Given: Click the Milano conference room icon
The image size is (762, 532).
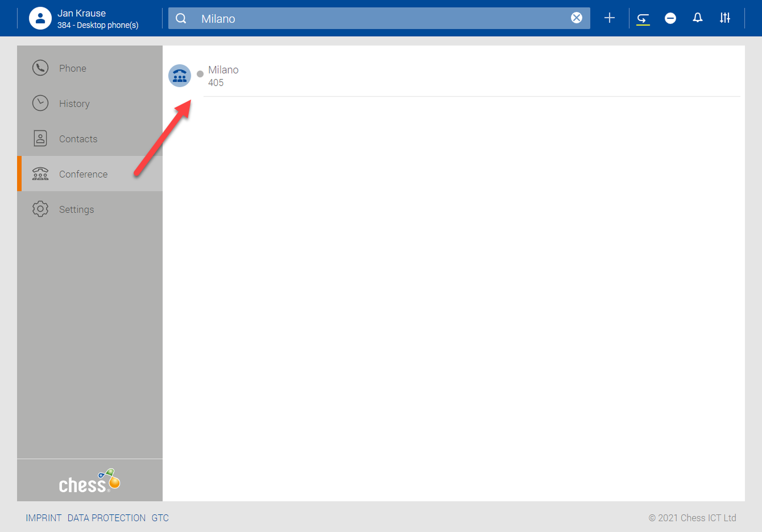Looking at the screenshot, I should click(179, 75).
